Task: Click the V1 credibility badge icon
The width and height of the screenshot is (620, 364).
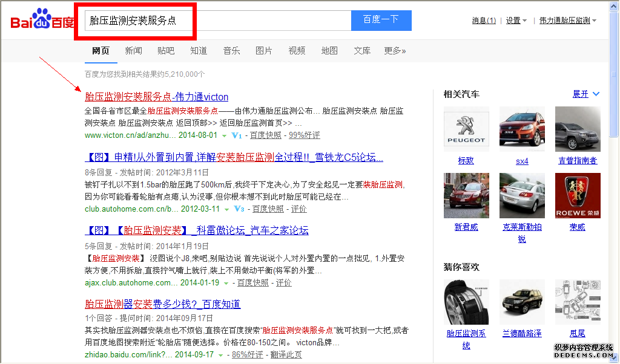Action: [x=237, y=135]
